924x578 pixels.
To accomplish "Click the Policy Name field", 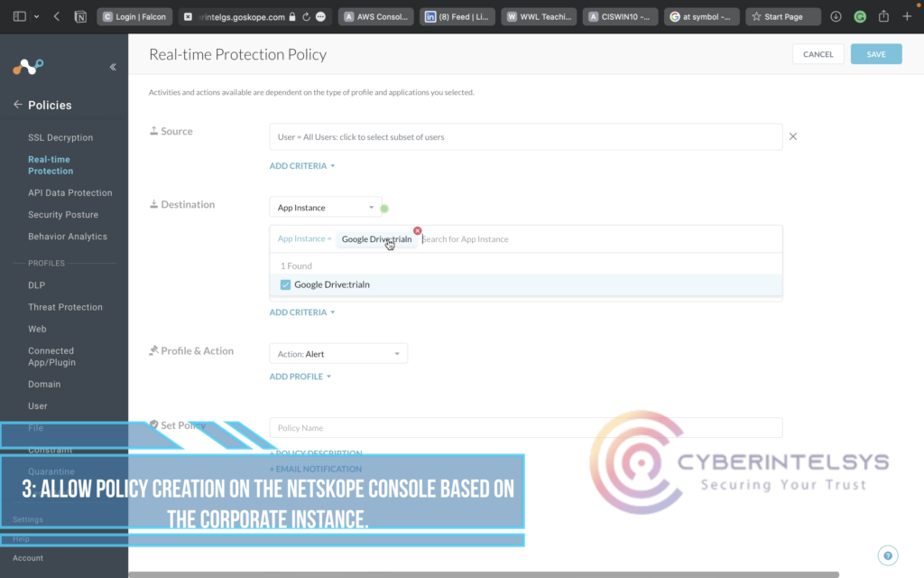I will (x=526, y=427).
